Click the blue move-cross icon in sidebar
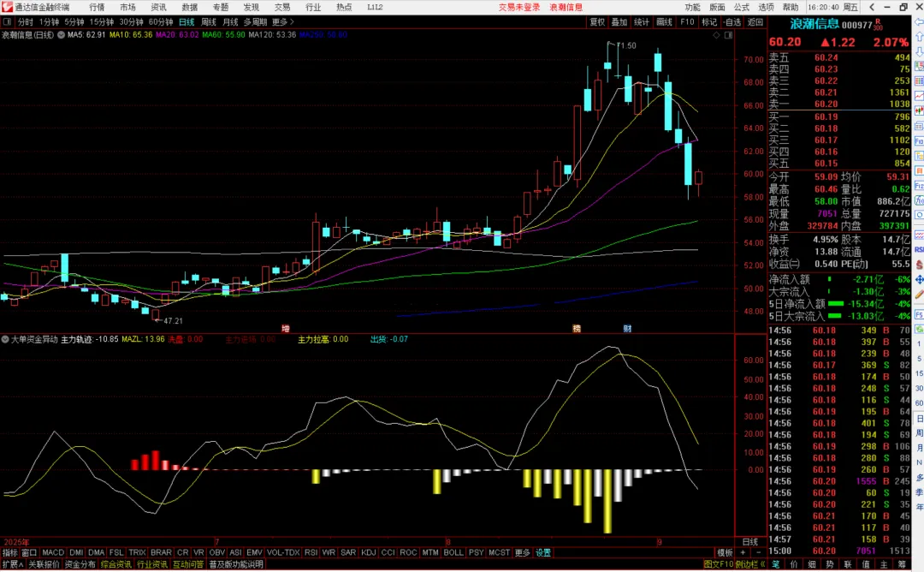924x572 pixels. click(919, 279)
